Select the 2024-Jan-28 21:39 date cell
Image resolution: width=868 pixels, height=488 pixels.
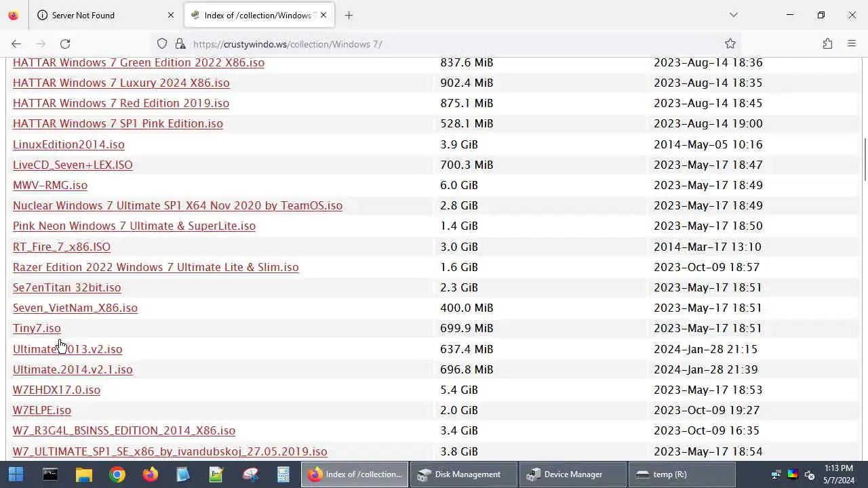pos(706,369)
